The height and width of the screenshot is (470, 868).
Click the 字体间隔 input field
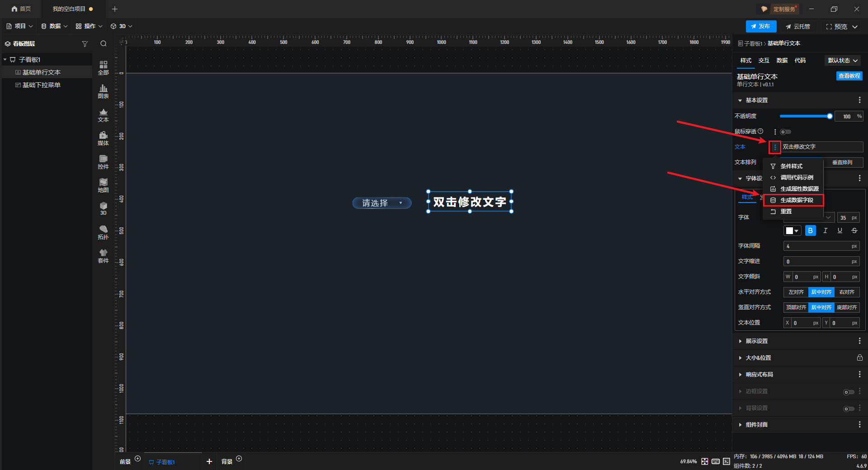(x=817, y=246)
